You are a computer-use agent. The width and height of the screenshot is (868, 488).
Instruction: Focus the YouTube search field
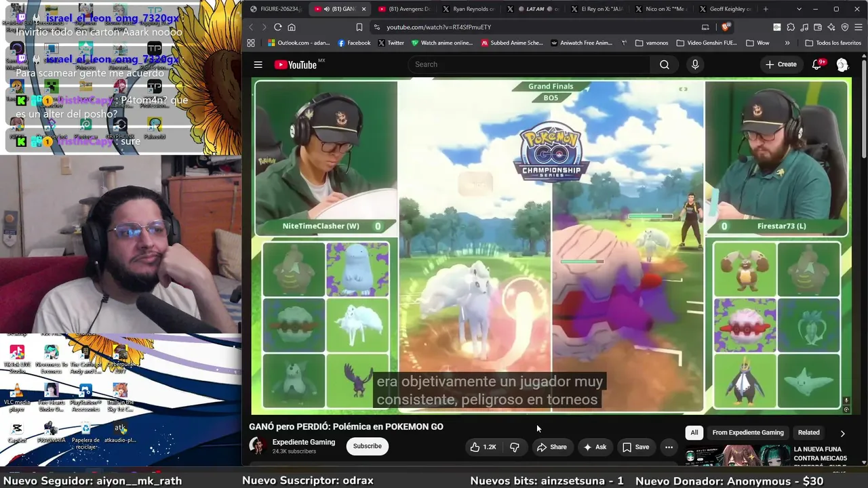coord(529,64)
